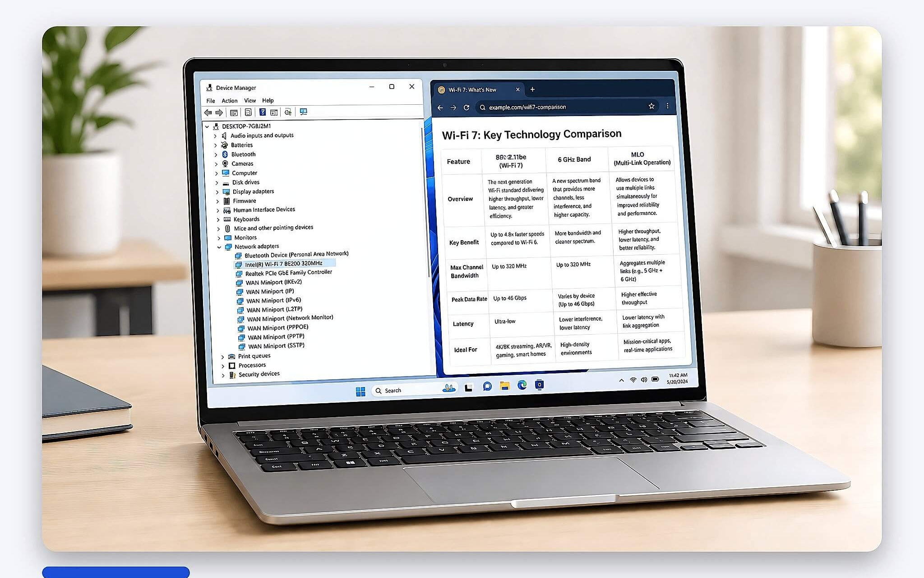Open the browser three-dot menu

(667, 106)
